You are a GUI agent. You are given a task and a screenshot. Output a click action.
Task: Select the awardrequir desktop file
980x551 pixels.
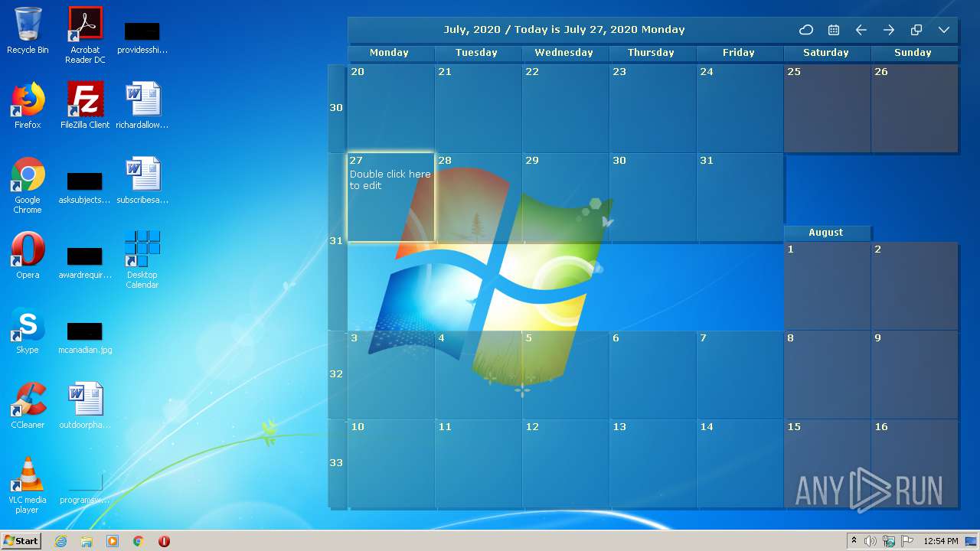[x=85, y=263]
